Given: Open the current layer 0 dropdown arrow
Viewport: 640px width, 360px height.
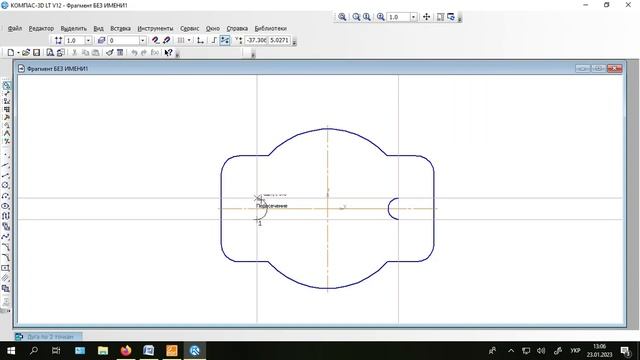Looking at the screenshot, I should pos(142,40).
